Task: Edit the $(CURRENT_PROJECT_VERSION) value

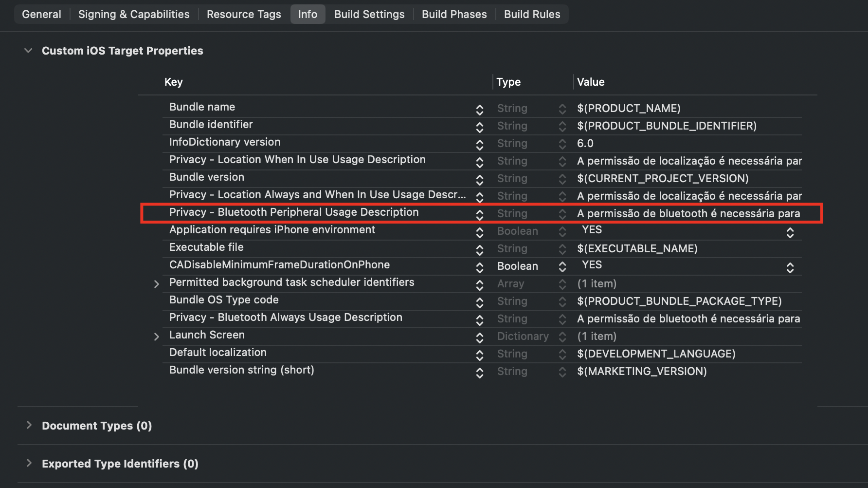Action: (x=663, y=179)
